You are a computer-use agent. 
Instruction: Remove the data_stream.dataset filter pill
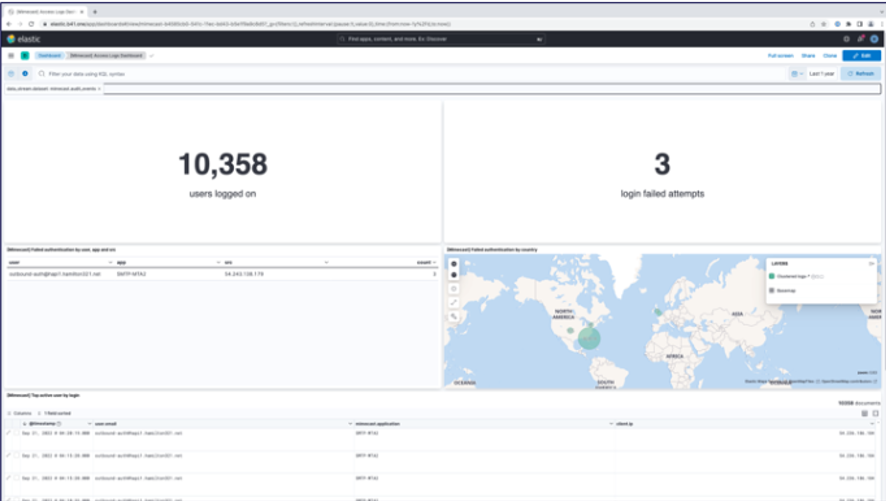tap(99, 89)
